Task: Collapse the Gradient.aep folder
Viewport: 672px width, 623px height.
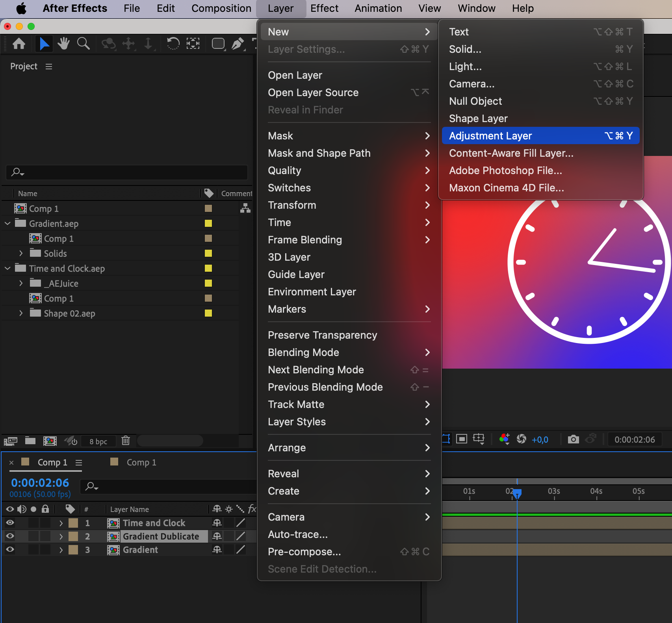Action: tap(7, 223)
